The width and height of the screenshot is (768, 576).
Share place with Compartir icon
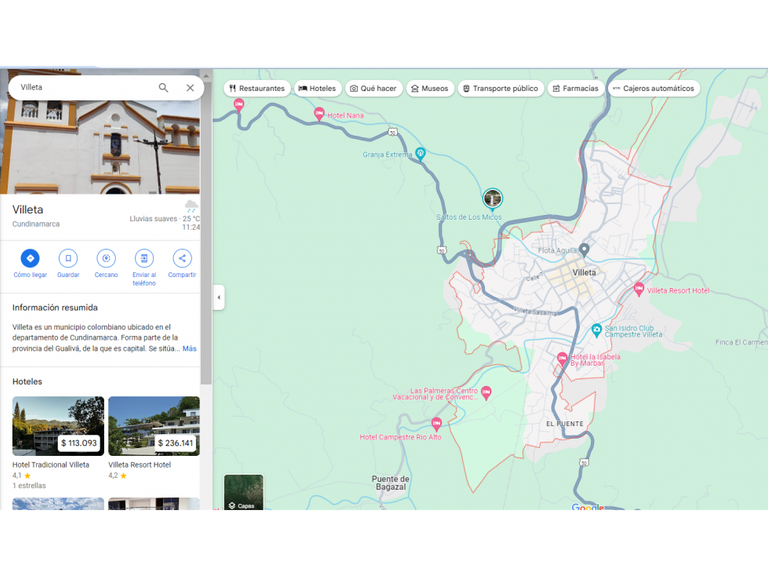point(182,258)
